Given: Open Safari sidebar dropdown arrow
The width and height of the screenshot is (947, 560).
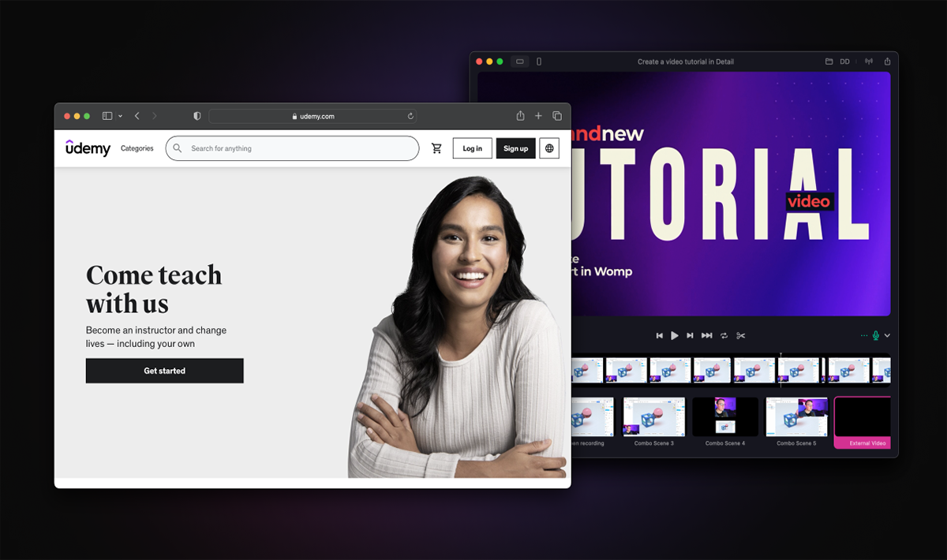Looking at the screenshot, I should pyautogui.click(x=120, y=116).
